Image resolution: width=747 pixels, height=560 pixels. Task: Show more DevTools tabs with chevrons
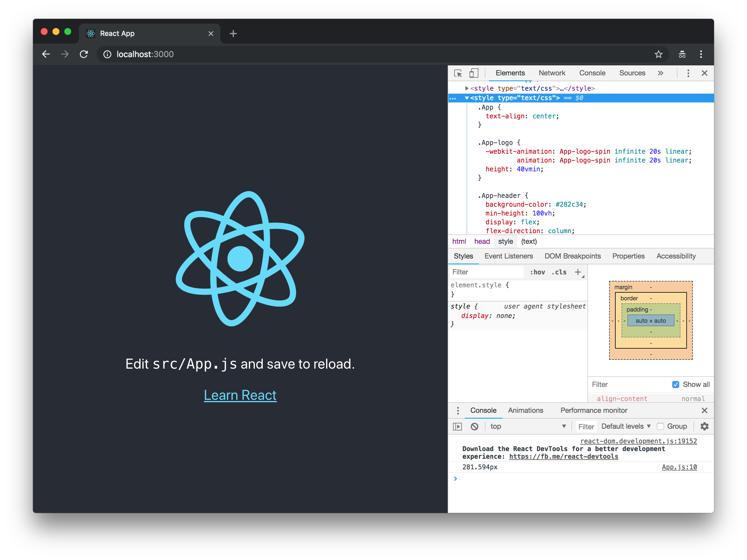click(x=661, y=73)
